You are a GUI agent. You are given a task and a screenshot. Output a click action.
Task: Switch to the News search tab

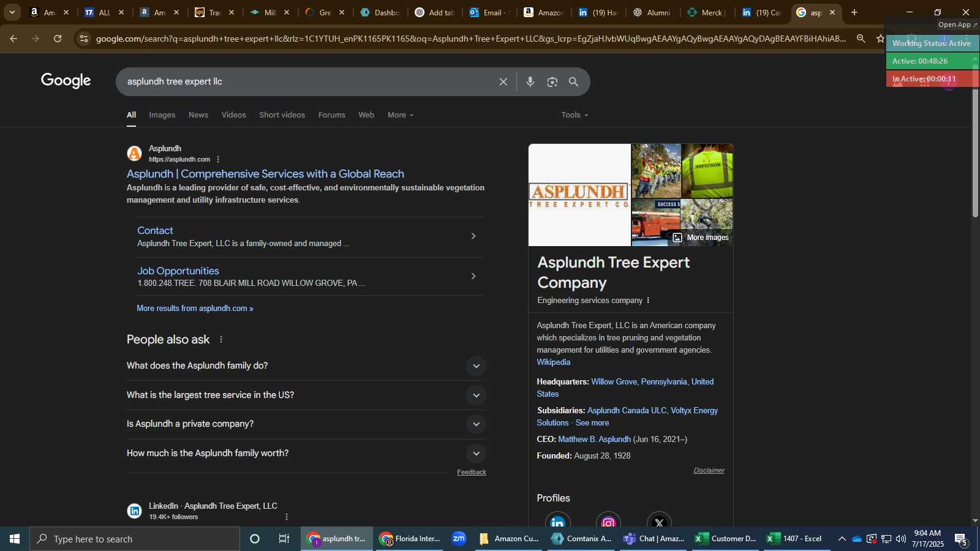coord(198,115)
